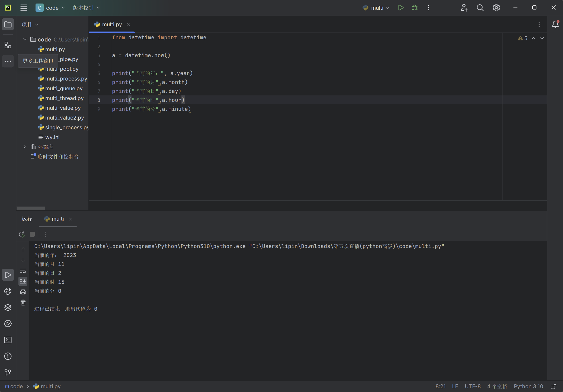Clear console with trash icon
563x392 pixels.
coord(23,303)
